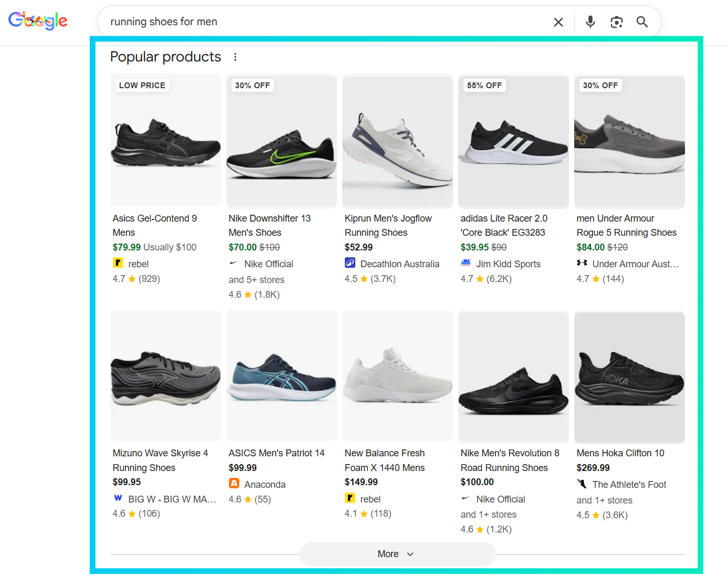The width and height of the screenshot is (728, 586).
Task: Click the search magnifier icon
Action: [642, 22]
